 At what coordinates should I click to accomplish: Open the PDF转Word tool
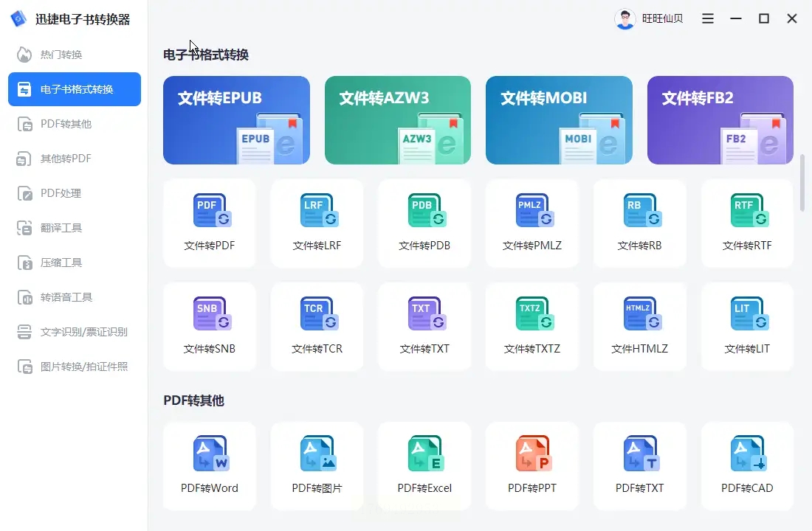tap(209, 466)
